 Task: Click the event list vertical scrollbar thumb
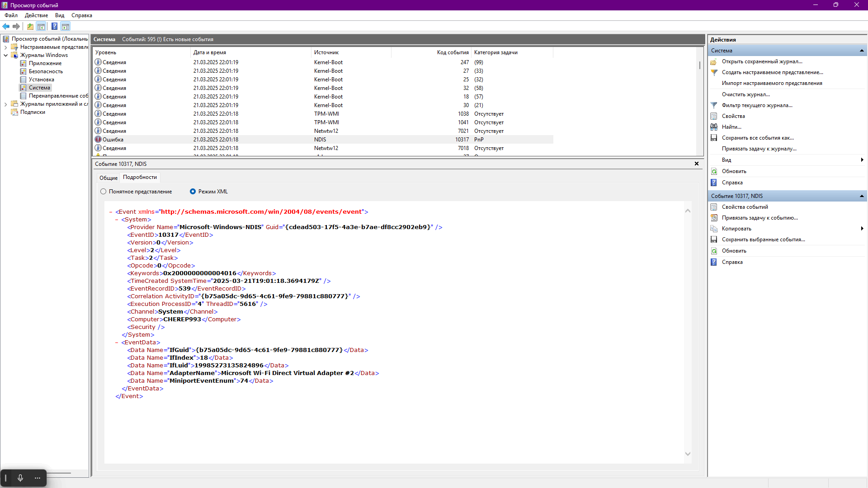coord(700,65)
